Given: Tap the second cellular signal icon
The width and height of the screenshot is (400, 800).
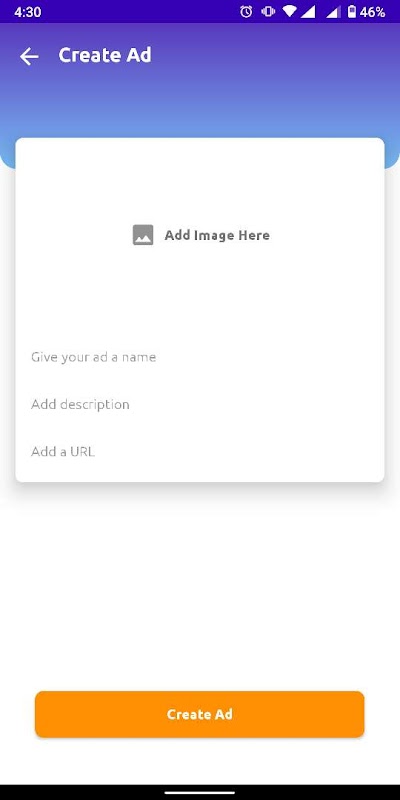Looking at the screenshot, I should click(333, 12).
